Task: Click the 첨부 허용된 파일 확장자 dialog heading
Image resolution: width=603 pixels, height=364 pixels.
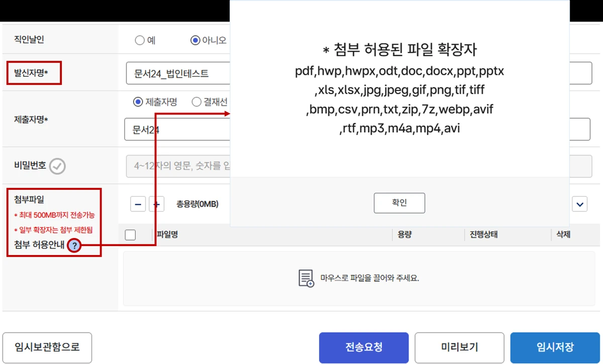Action: (399, 50)
